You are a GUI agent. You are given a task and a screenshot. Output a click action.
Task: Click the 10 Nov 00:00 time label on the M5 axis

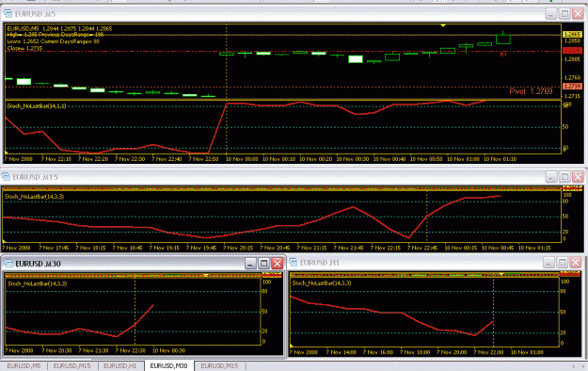(242, 159)
